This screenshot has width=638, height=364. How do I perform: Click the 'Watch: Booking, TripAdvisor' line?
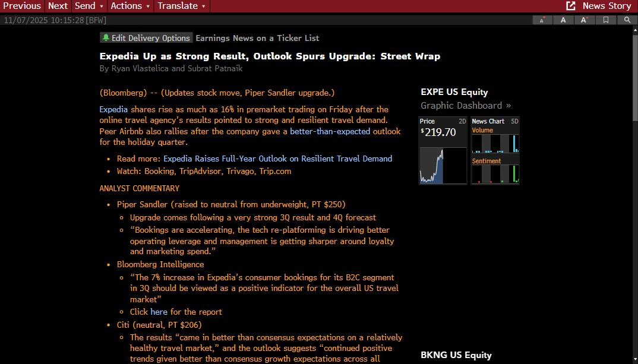(x=204, y=171)
